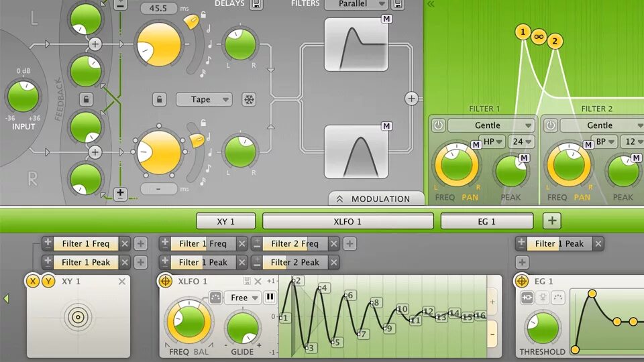644x362 pixels.
Task: Click the freeze snowflake button beside Tape
Action: (x=248, y=99)
